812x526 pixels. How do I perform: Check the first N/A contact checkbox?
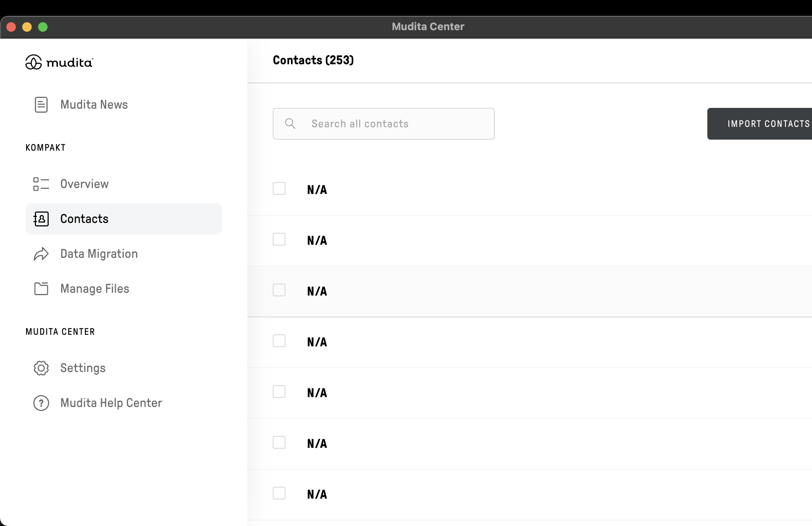[x=279, y=189]
